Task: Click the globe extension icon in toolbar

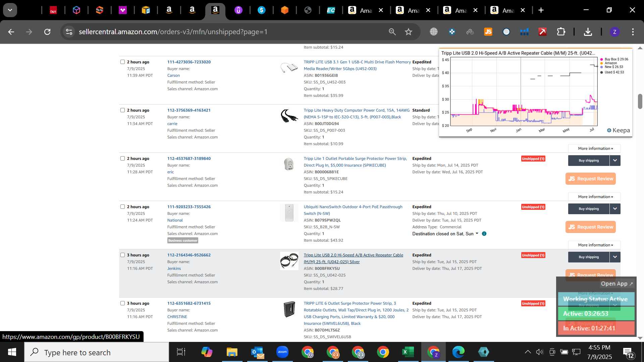Action: 434,32
